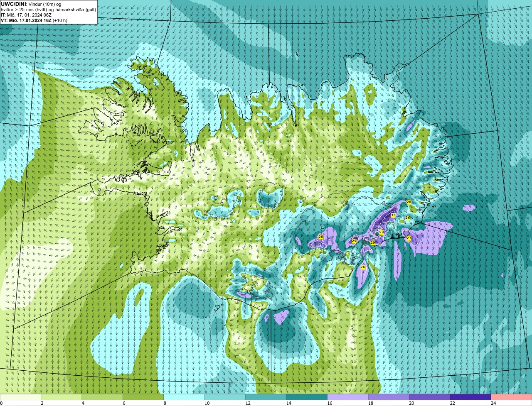Click the yellow gust label 33

coord(393,215)
